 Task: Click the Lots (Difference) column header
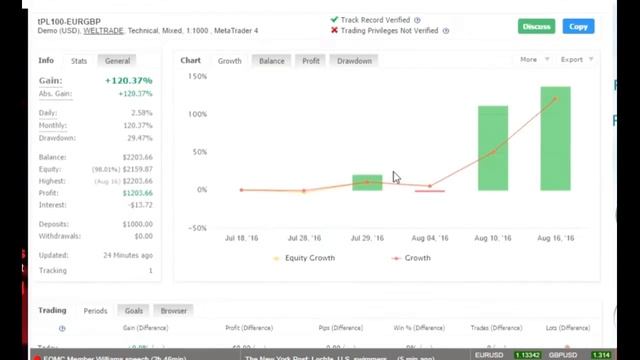pyautogui.click(x=568, y=328)
